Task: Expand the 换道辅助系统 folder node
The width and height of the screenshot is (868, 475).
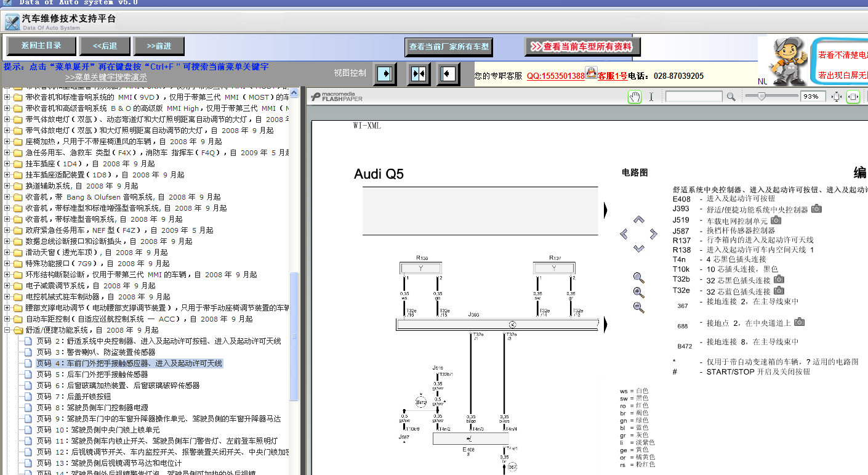Action: 7,186
